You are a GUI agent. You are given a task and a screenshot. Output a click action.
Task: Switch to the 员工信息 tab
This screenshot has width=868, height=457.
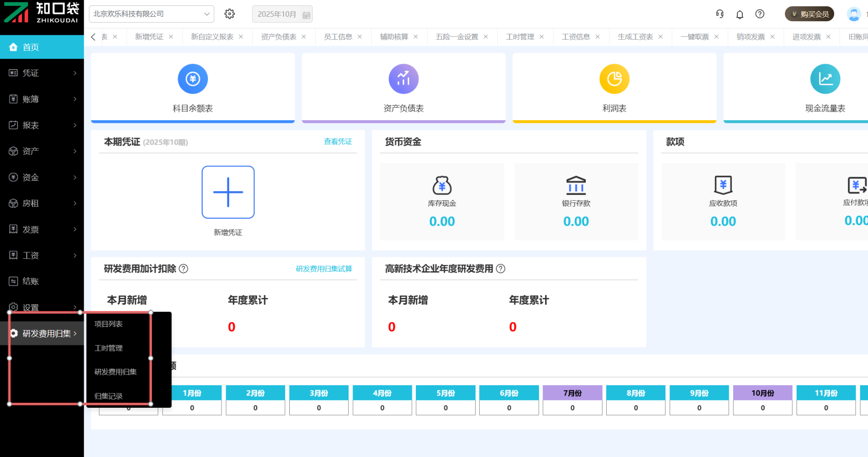point(338,37)
